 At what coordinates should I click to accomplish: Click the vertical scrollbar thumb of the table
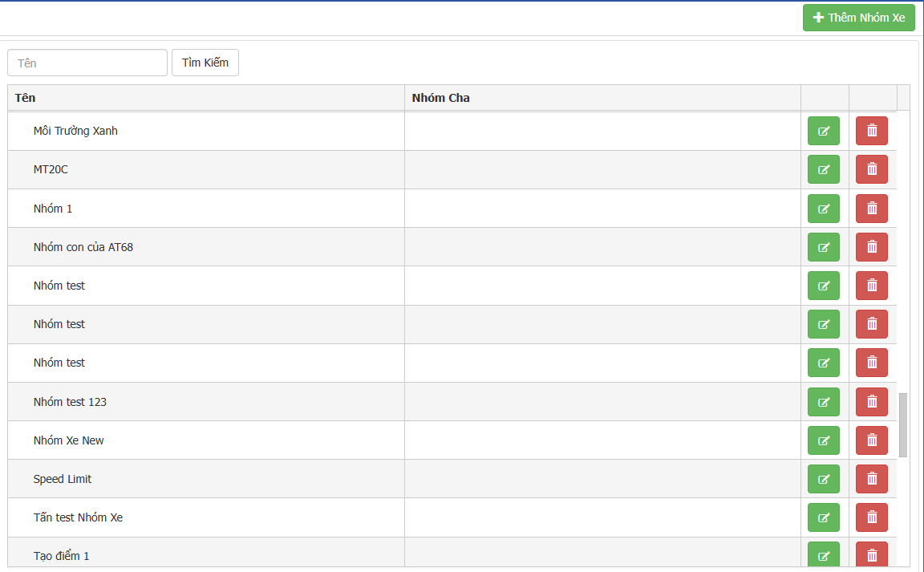point(903,424)
